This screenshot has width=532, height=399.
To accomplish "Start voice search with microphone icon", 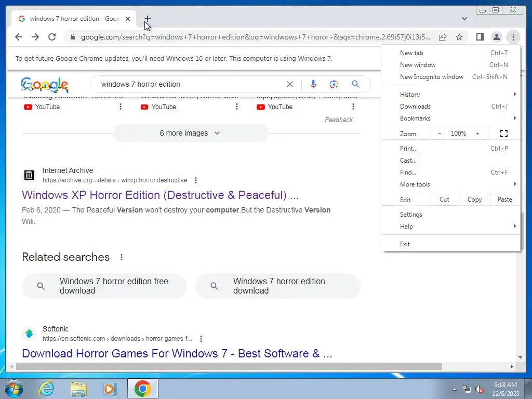I will 313,84.
